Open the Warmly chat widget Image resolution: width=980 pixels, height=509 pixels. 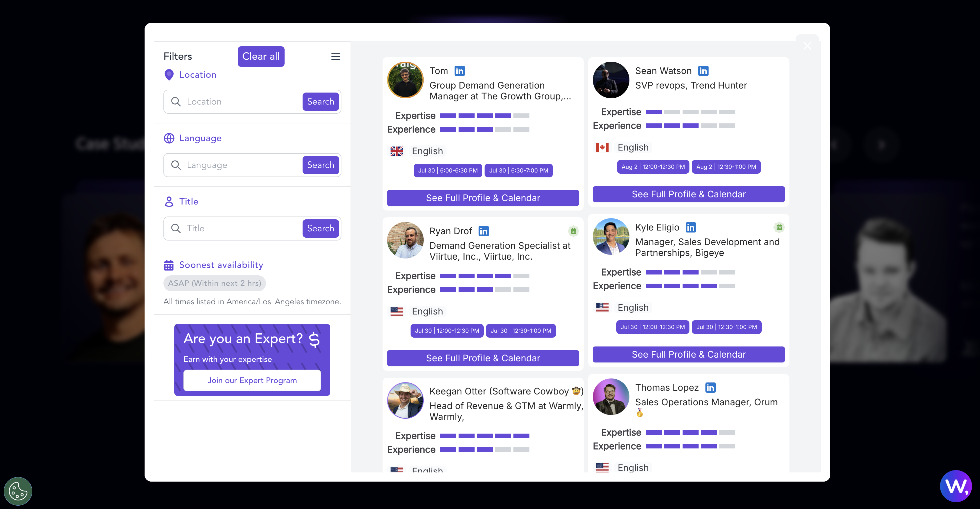click(956, 486)
